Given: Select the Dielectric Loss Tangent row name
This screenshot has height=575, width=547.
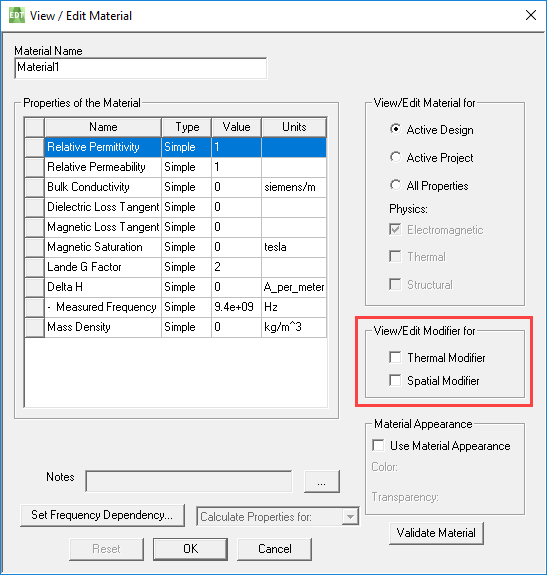Looking at the screenshot, I should point(103,207).
